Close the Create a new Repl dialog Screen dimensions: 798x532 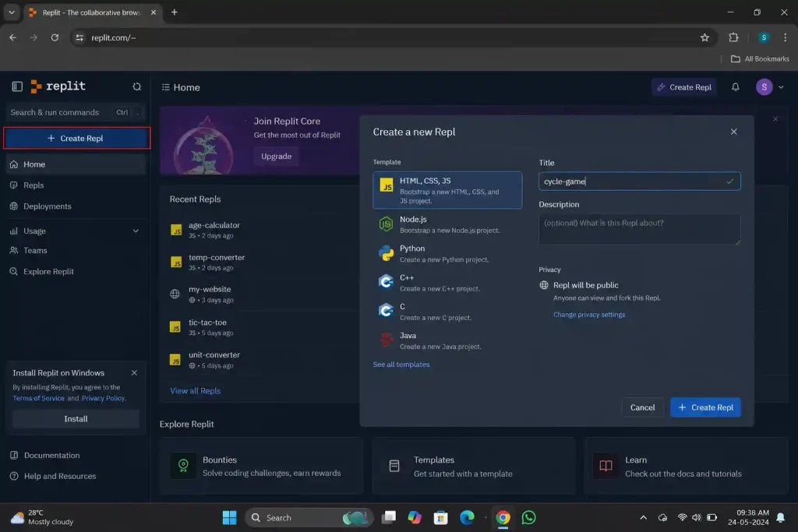pos(733,132)
